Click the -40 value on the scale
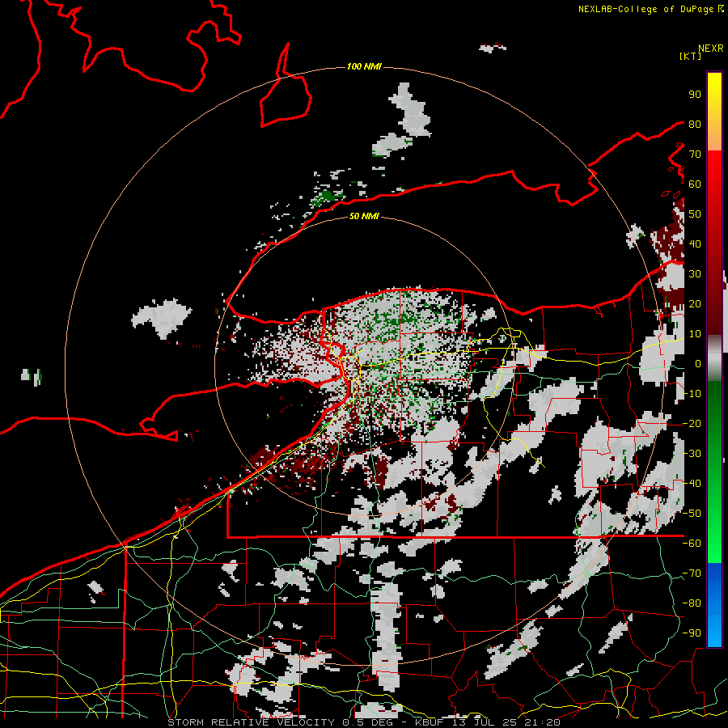The height and width of the screenshot is (728, 728). (692, 484)
